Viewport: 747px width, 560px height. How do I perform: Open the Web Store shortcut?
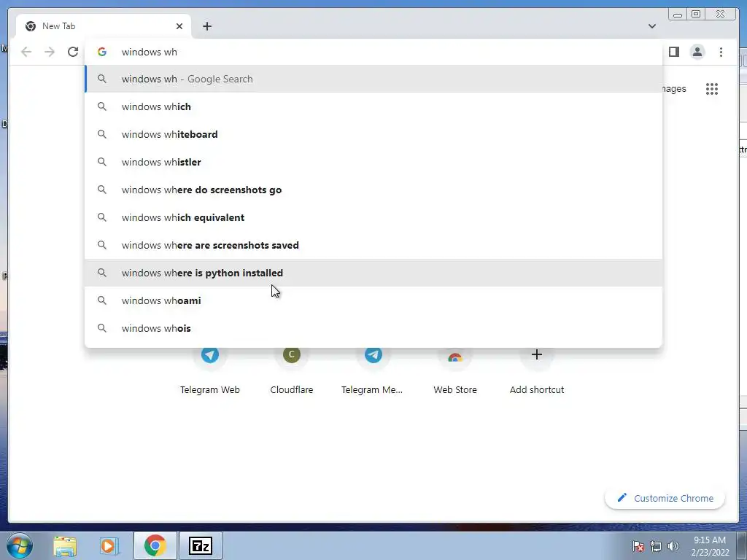[455, 371]
